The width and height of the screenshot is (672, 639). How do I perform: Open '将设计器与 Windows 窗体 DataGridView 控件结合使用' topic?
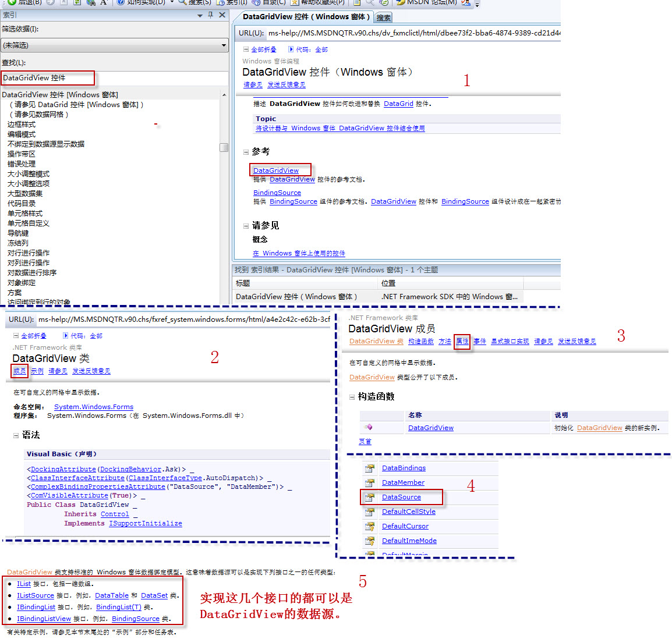tap(340, 128)
